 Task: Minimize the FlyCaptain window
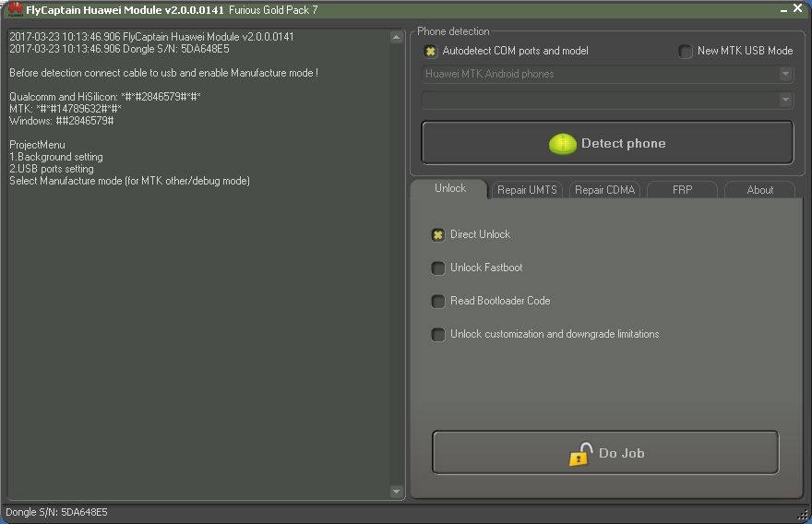pyautogui.click(x=784, y=10)
